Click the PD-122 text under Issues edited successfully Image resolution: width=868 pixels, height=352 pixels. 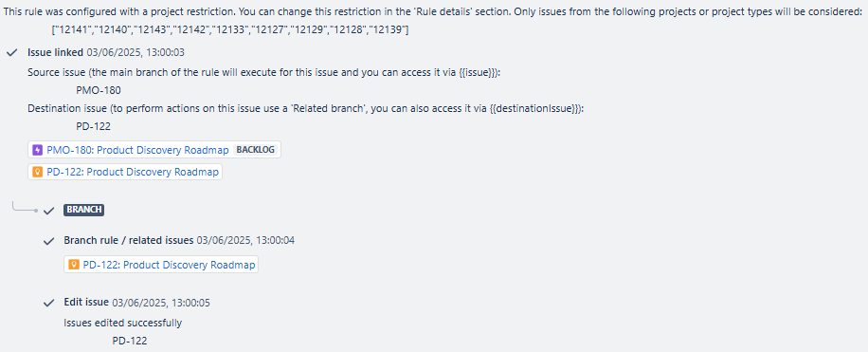pyautogui.click(x=130, y=341)
